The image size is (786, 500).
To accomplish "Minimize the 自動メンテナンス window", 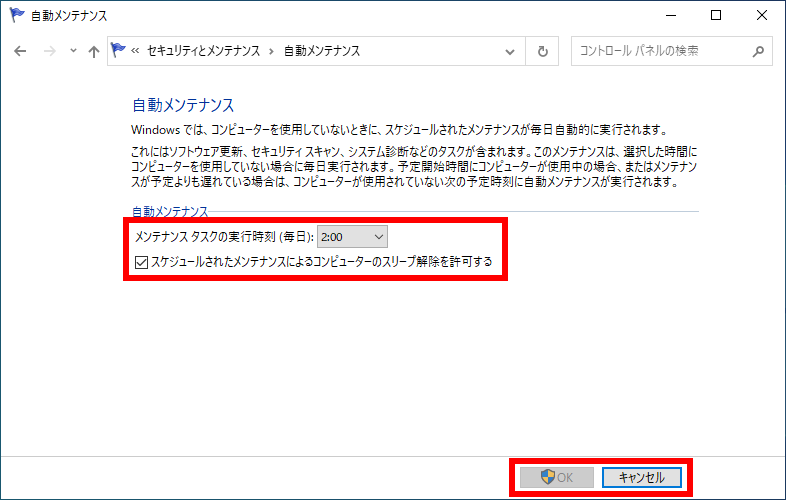I will tap(670, 15).
